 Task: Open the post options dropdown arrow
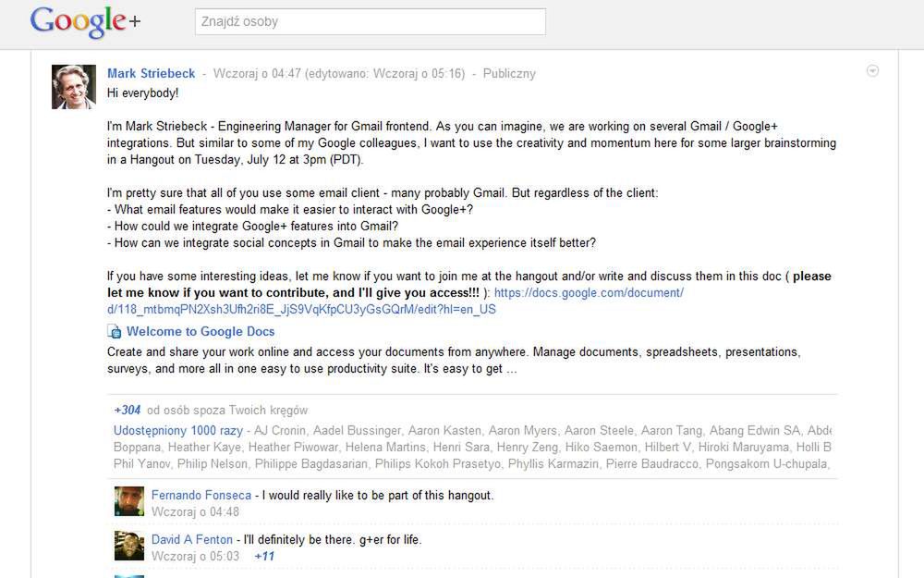click(873, 71)
